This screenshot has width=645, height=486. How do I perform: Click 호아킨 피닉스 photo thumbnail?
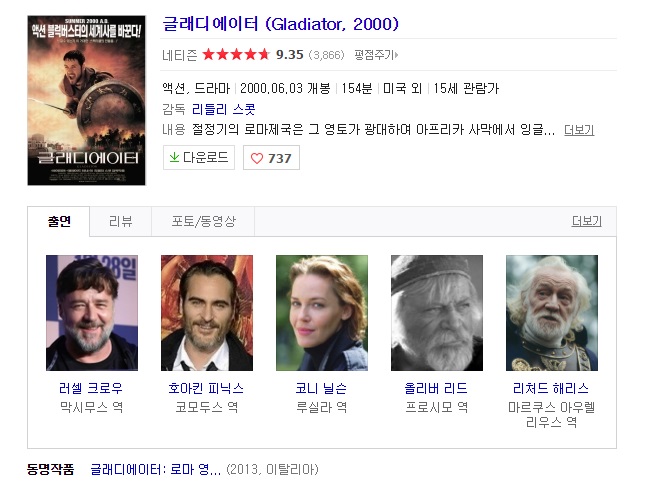(207, 313)
